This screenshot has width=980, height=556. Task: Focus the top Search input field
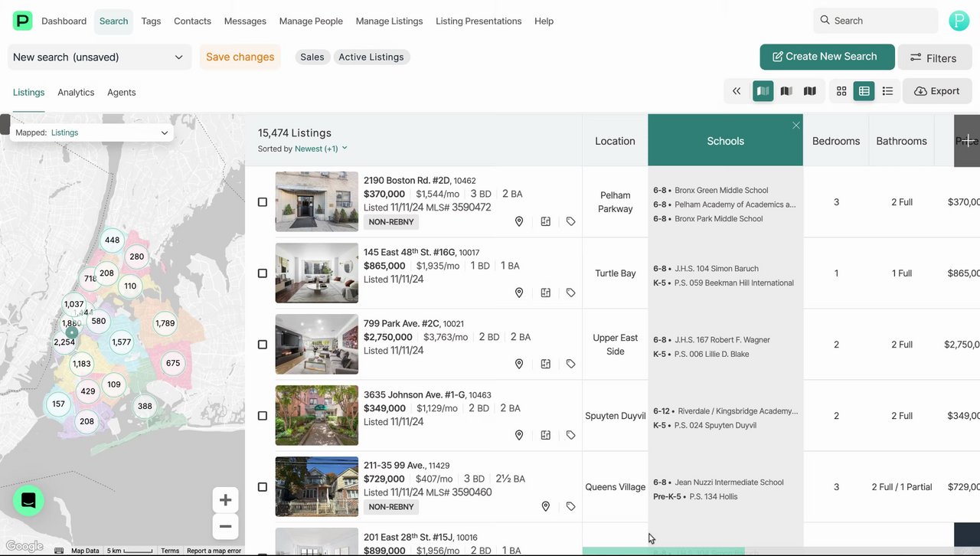tap(876, 21)
